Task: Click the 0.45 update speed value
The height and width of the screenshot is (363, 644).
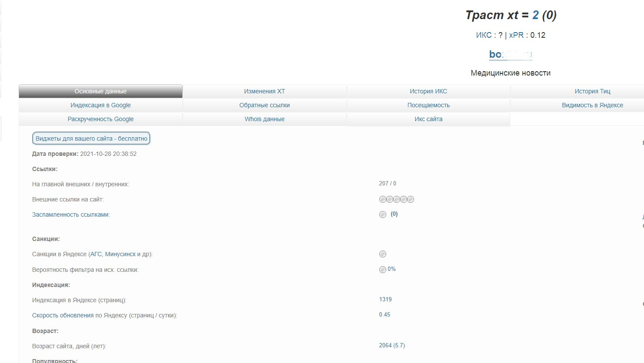Action: pos(384,314)
